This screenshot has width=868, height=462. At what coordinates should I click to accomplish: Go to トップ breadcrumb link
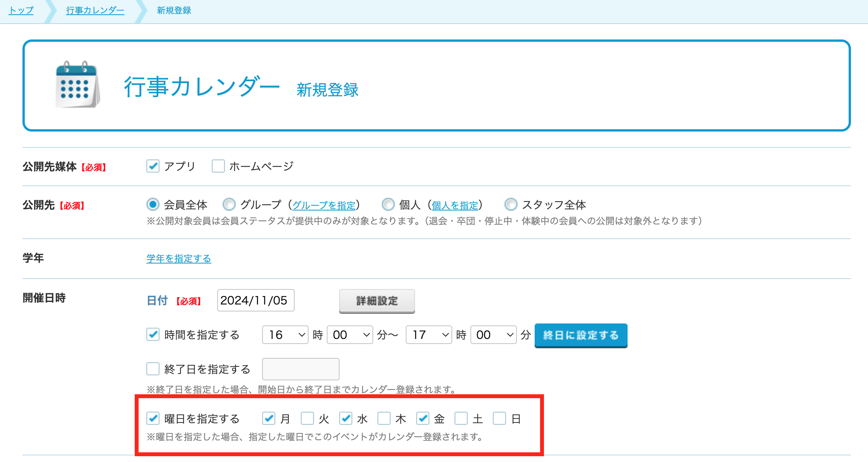[21, 10]
